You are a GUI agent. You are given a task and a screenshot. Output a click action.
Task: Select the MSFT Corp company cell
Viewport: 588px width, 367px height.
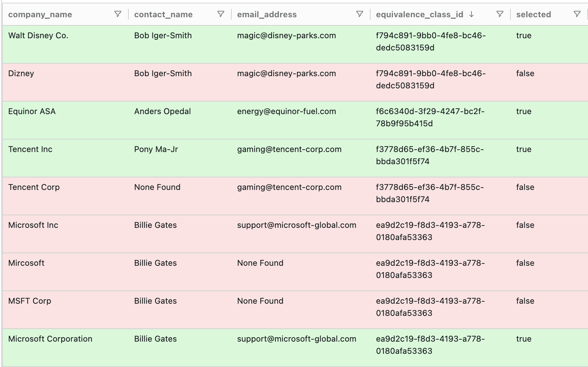[29, 301]
